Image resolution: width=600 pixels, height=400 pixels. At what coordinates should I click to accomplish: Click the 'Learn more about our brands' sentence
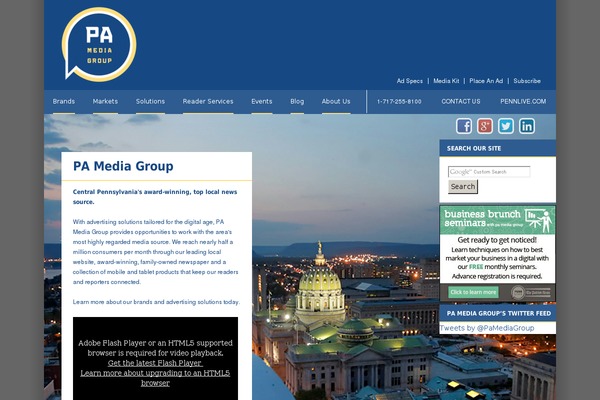pyautogui.click(x=156, y=302)
